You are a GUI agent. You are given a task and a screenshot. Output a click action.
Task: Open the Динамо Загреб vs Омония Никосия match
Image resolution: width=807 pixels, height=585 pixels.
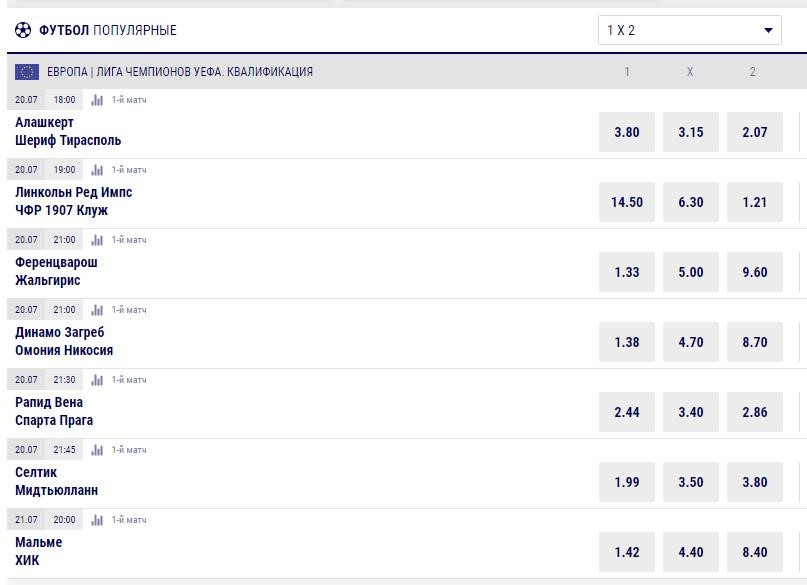tap(64, 341)
